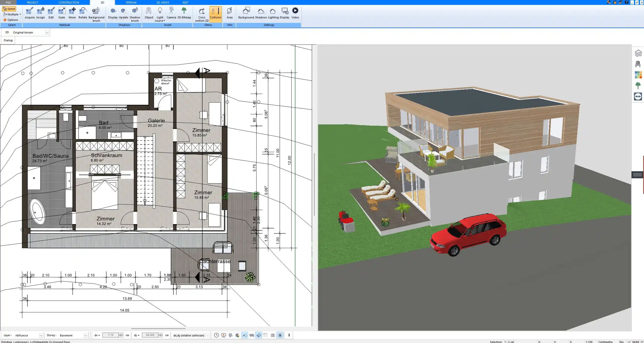
Task: Open the plants catalog tree icon
Action: click(638, 86)
